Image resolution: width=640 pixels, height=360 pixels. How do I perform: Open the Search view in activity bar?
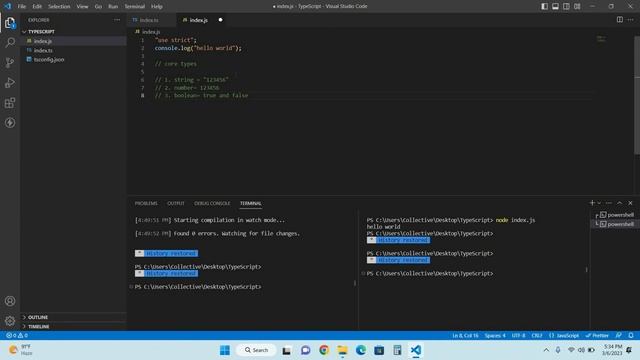[x=10, y=42]
